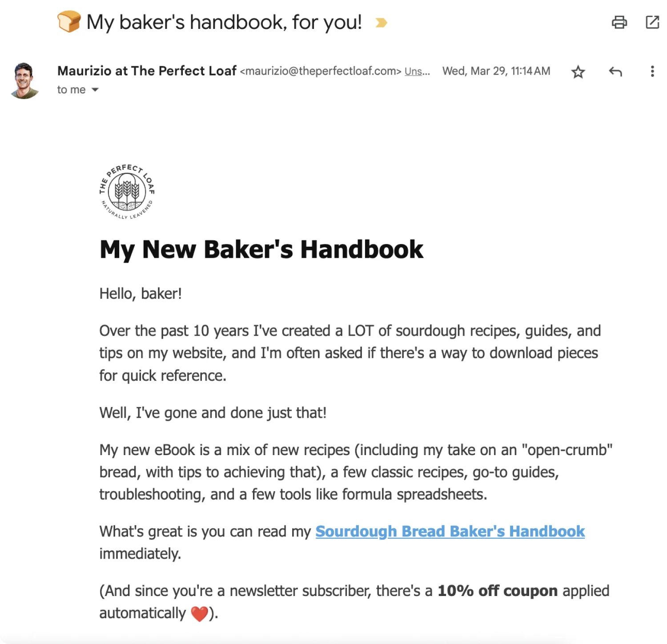This screenshot has width=667, height=644.
Task: Click The Perfect Loaf circular logo
Action: pyautogui.click(x=127, y=192)
